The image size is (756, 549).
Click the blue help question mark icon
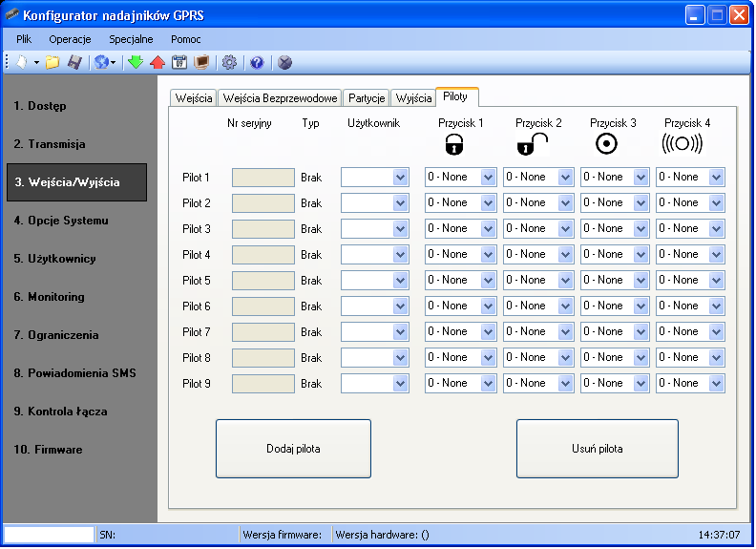[x=257, y=62]
